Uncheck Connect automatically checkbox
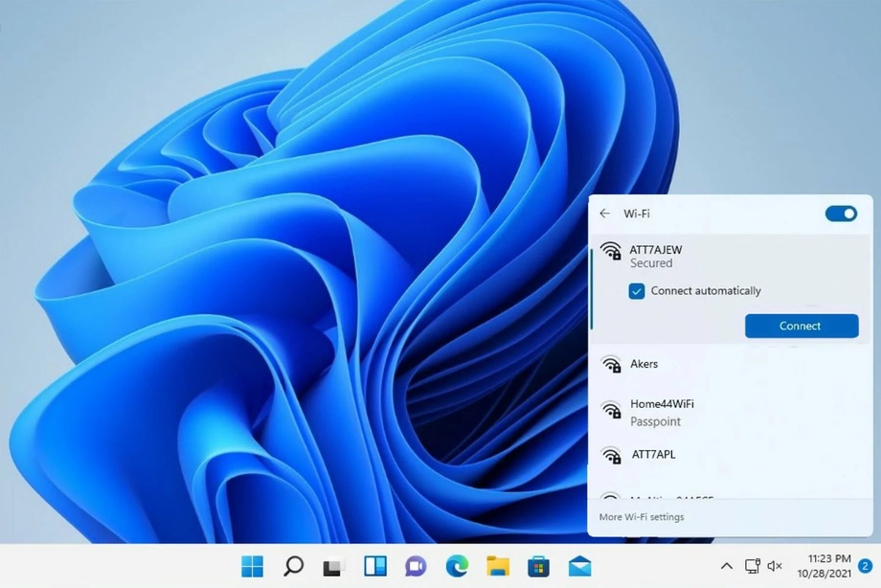The height and width of the screenshot is (588, 881). click(637, 291)
